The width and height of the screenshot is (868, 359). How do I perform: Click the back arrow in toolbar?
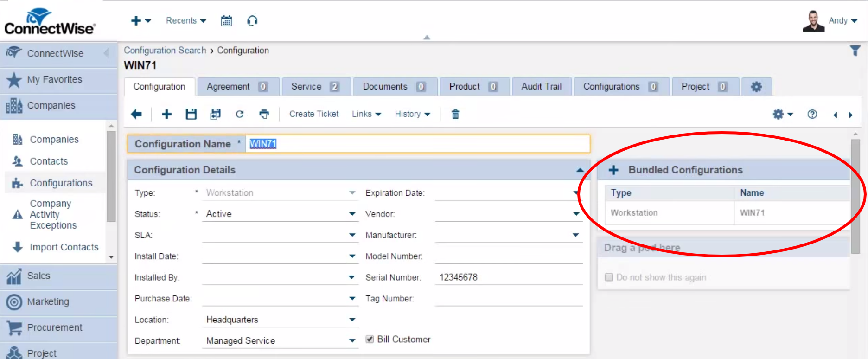tap(136, 114)
